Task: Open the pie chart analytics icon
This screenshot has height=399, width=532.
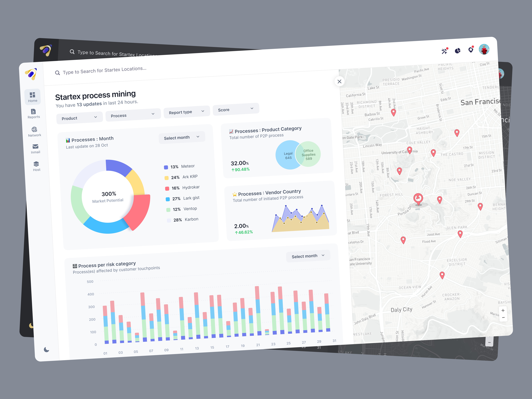Action: (x=458, y=51)
